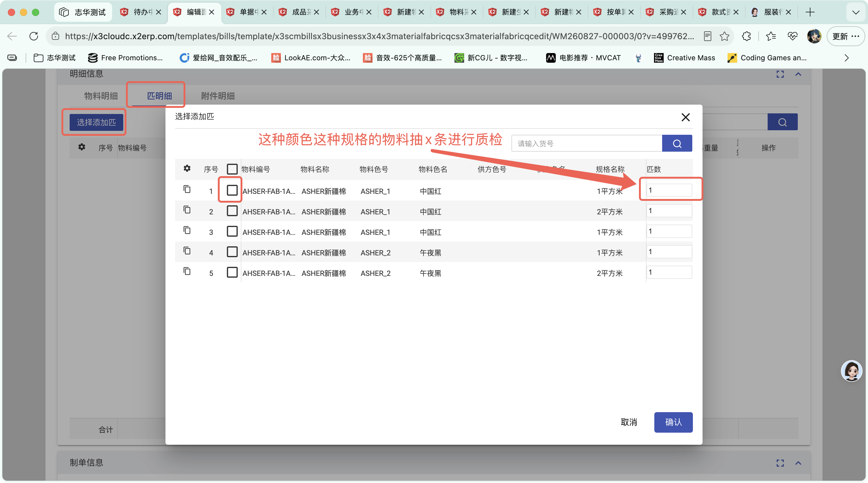Switch to the 物料明细 tab
868x483 pixels.
(101, 96)
